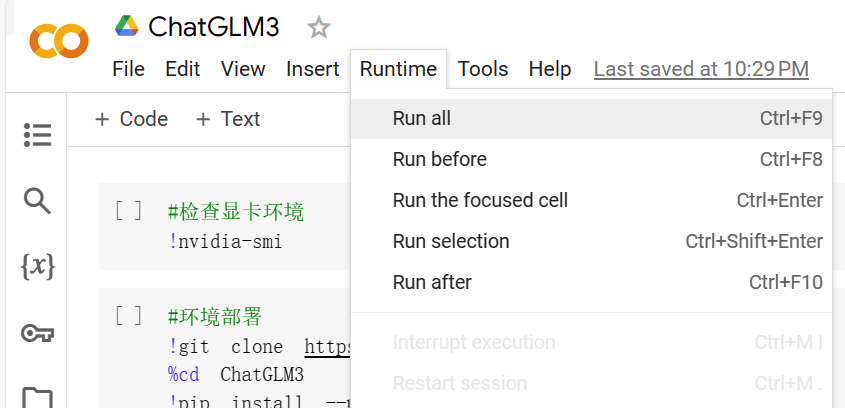Open the Edit menu

[x=183, y=69]
